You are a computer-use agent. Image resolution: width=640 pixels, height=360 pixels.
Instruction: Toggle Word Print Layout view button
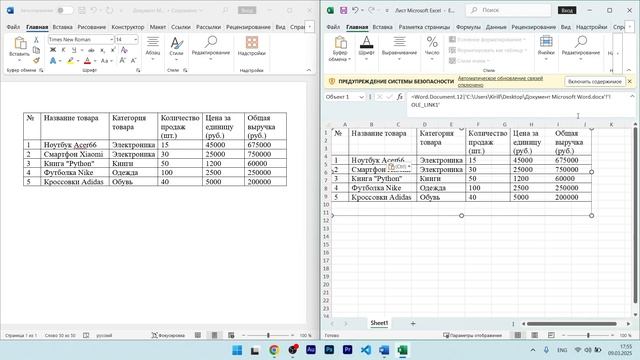[214, 335]
